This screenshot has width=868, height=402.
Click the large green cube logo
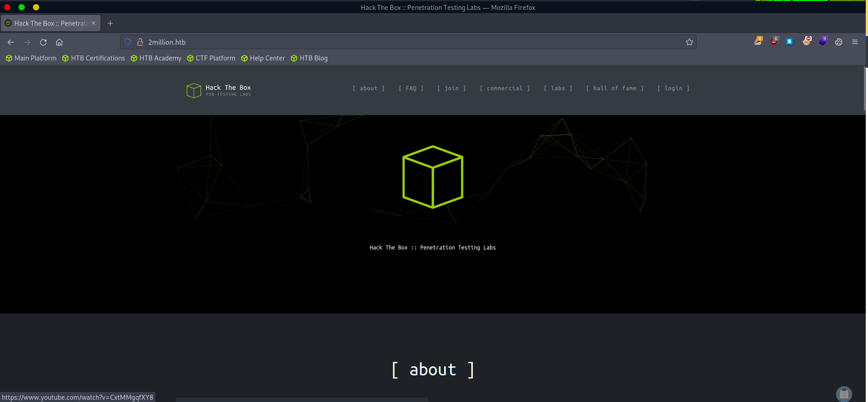click(433, 177)
